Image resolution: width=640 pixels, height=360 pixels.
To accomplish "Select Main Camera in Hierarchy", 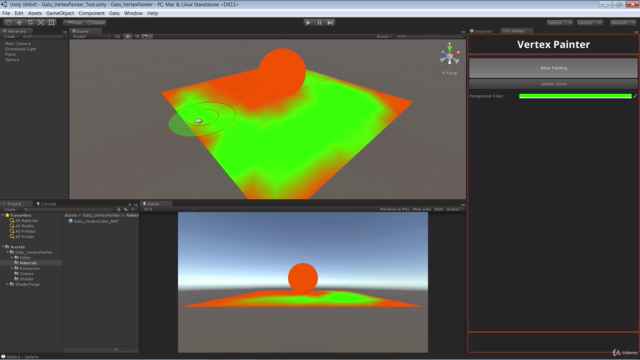I will [18, 44].
